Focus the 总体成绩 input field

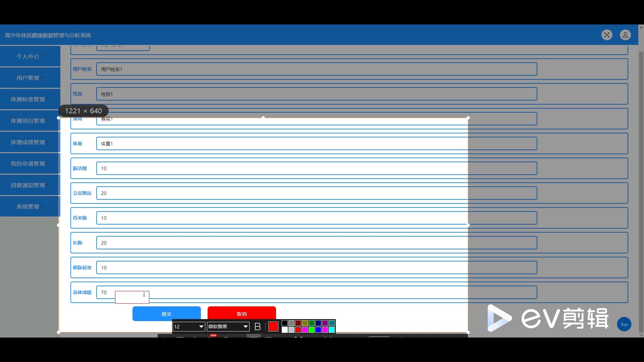point(317,292)
